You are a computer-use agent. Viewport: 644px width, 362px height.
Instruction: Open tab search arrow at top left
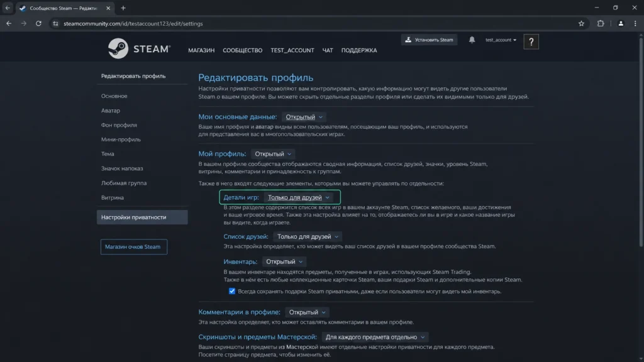pos(8,8)
